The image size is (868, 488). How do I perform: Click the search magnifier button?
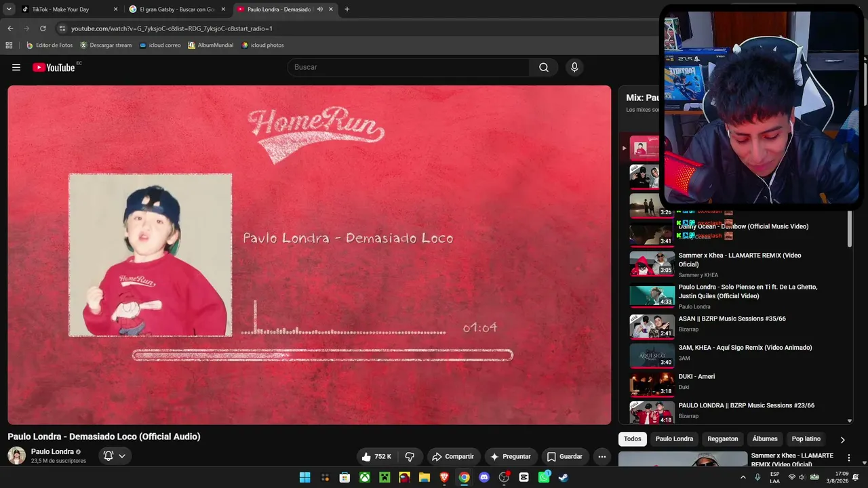click(544, 67)
